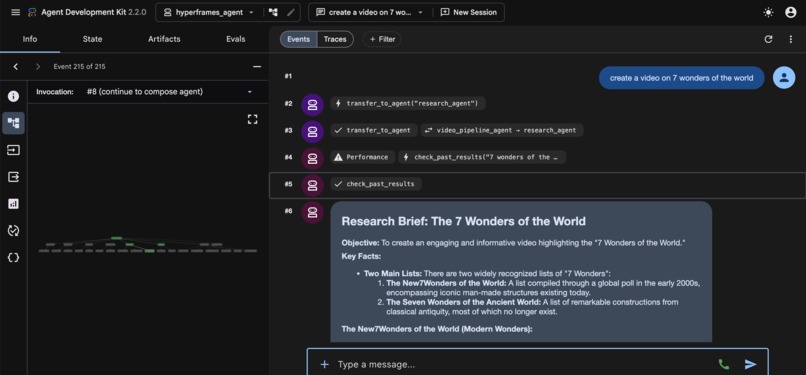Switch to the Evals tab
Viewport: 806px width, 375px height.
tap(235, 39)
